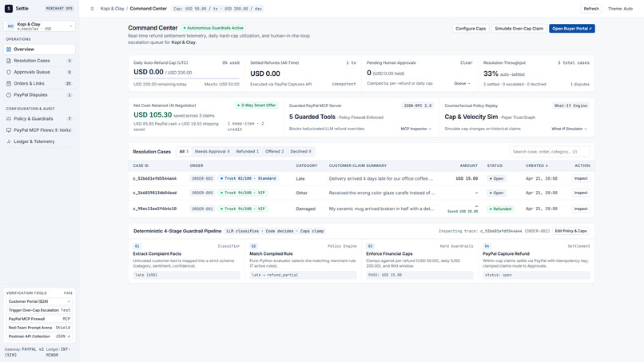Open the What-If Simulator link
Image resolution: width=644 pixels, height=362 pixels.
tap(569, 129)
